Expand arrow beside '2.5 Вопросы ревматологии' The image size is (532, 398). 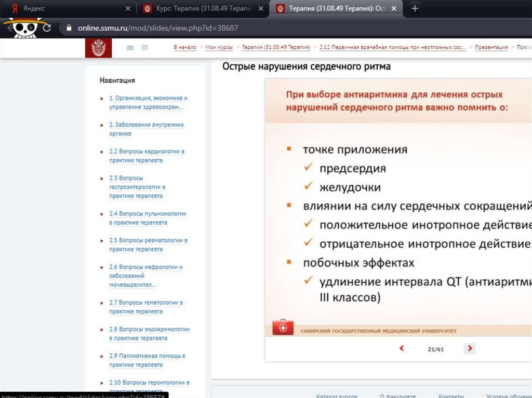[x=102, y=241]
